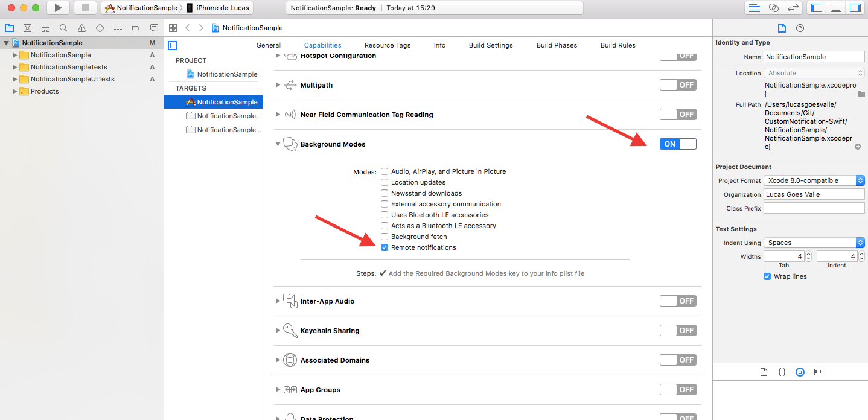Open the Symbol navigator
The image size is (868, 420).
[45, 28]
